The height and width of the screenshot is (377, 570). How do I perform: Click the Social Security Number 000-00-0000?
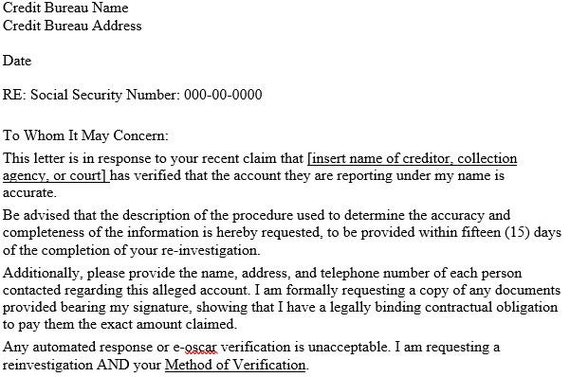pyautogui.click(x=223, y=95)
